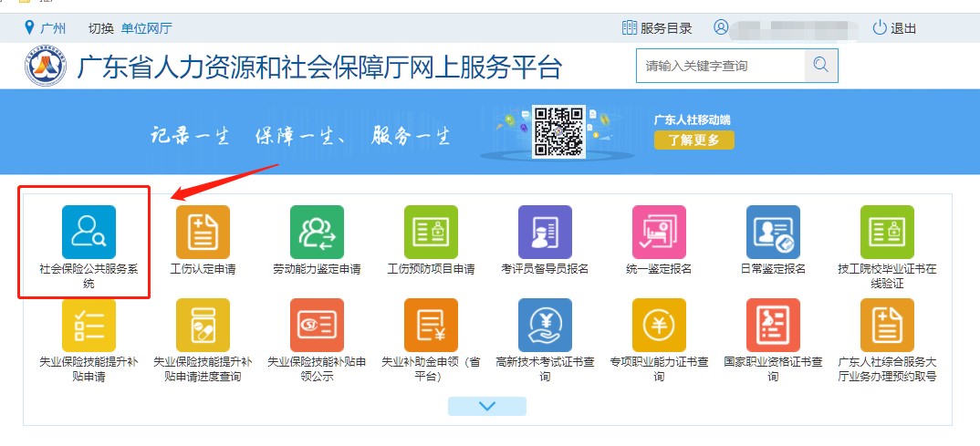
Task: Click the 考评员督导员报名 label text
Action: (x=545, y=269)
